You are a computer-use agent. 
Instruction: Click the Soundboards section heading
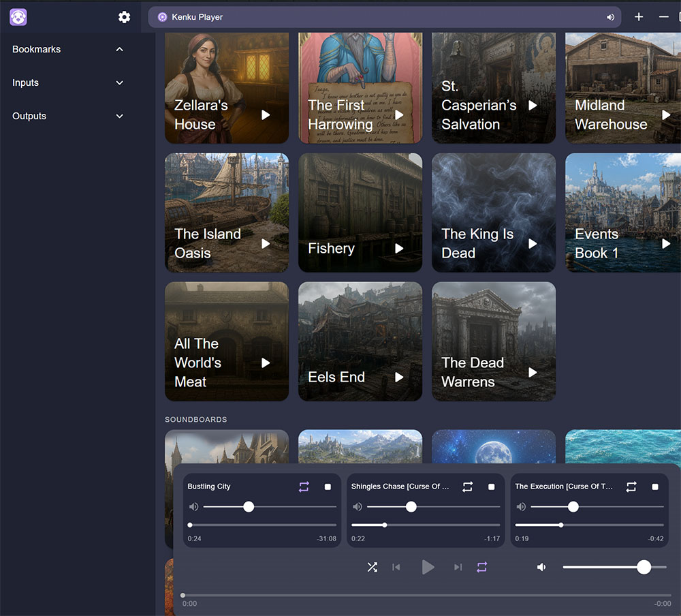coord(196,420)
